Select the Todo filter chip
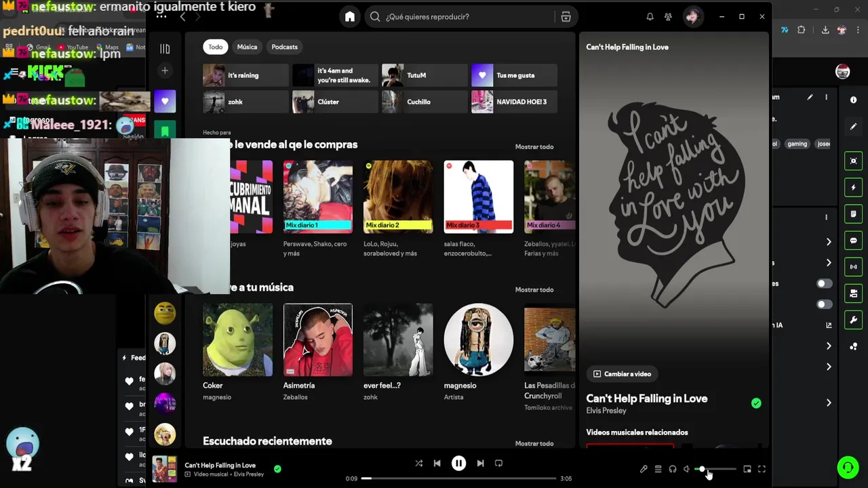Viewport: 868px width, 488px height. point(216,47)
